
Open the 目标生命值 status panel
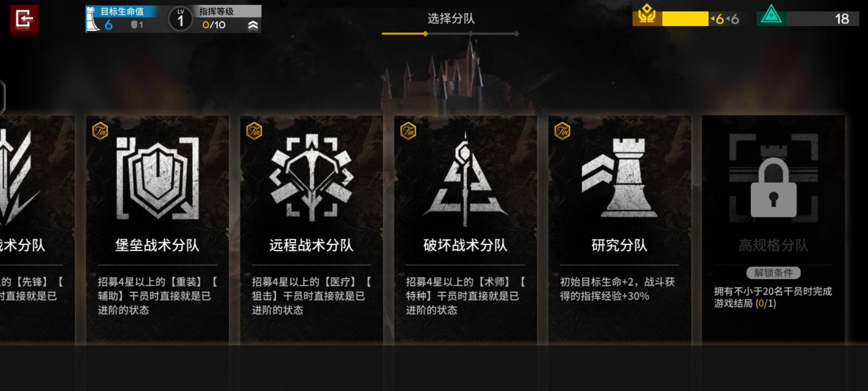[122, 19]
